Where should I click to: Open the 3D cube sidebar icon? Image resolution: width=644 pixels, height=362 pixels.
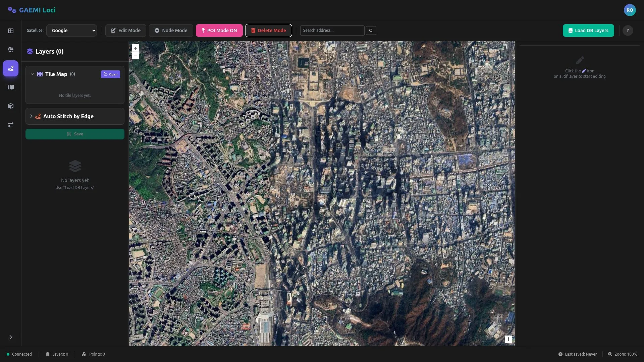[11, 106]
